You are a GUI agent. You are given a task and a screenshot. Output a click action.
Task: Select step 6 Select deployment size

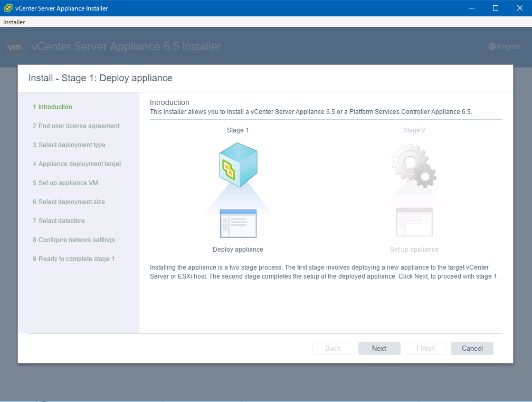pyautogui.click(x=69, y=202)
